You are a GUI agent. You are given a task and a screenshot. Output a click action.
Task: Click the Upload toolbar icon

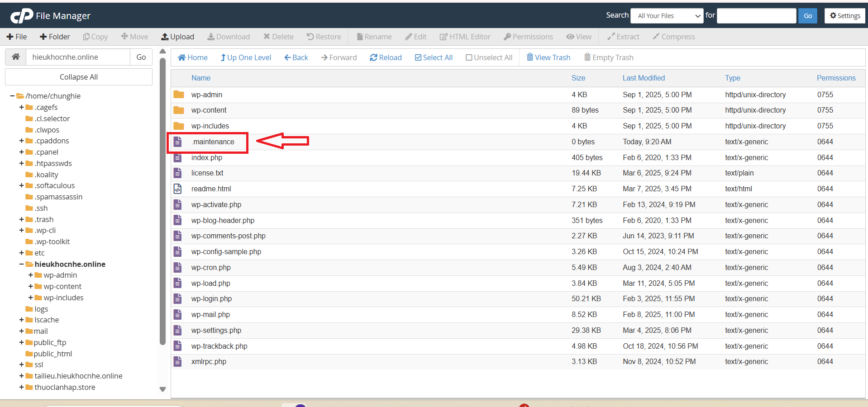(x=165, y=37)
